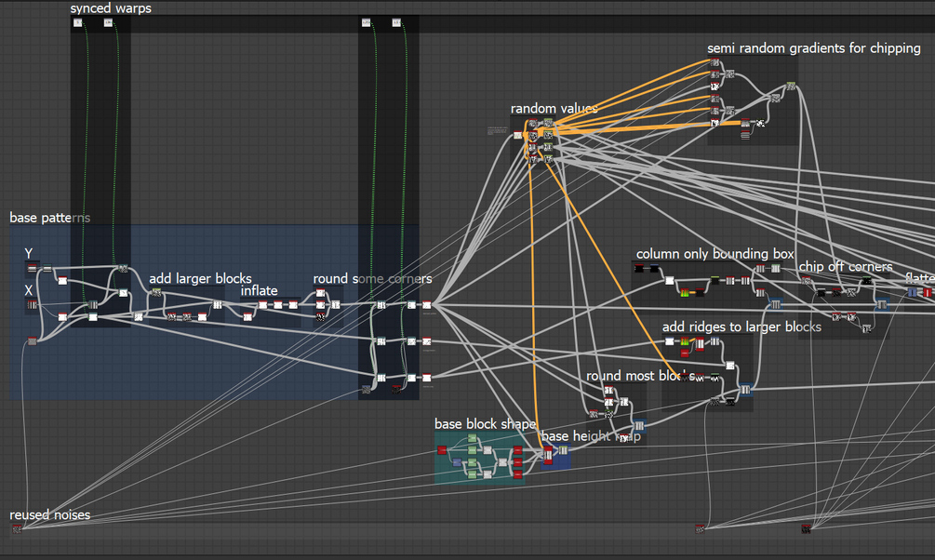
Task: Click the "chip off corners" frame label
Action: 845,267
